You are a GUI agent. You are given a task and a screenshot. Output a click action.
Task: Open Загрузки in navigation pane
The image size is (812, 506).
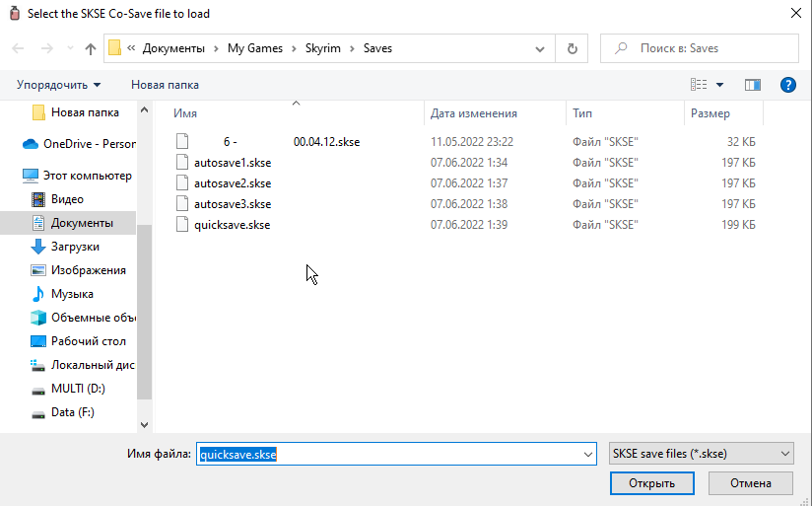coord(65,247)
